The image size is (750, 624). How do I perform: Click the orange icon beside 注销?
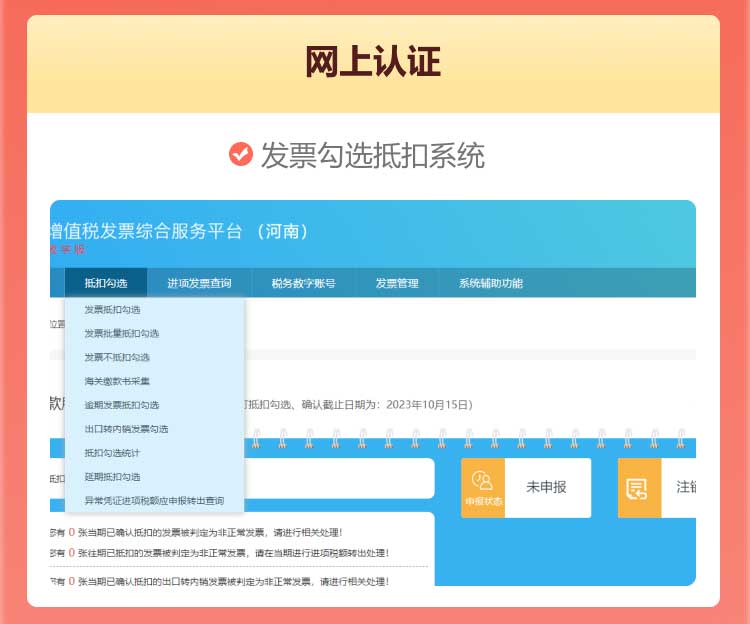639,487
